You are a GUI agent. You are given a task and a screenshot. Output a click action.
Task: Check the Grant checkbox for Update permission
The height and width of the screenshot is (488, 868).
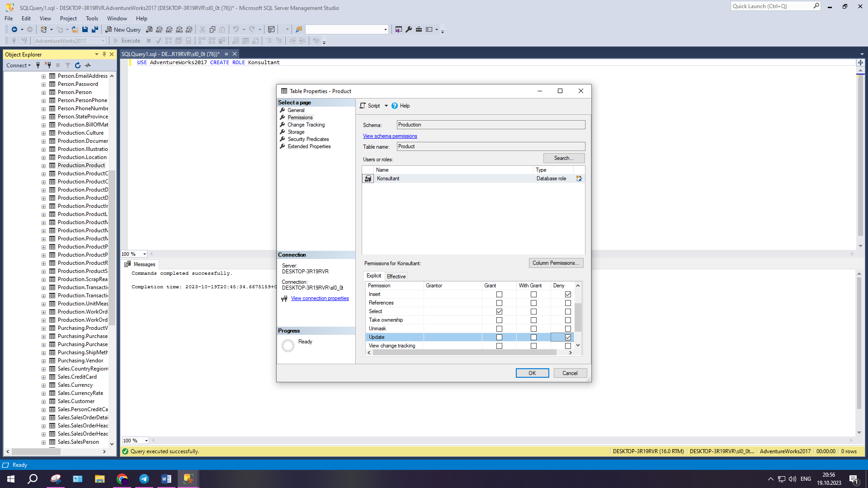(x=499, y=338)
